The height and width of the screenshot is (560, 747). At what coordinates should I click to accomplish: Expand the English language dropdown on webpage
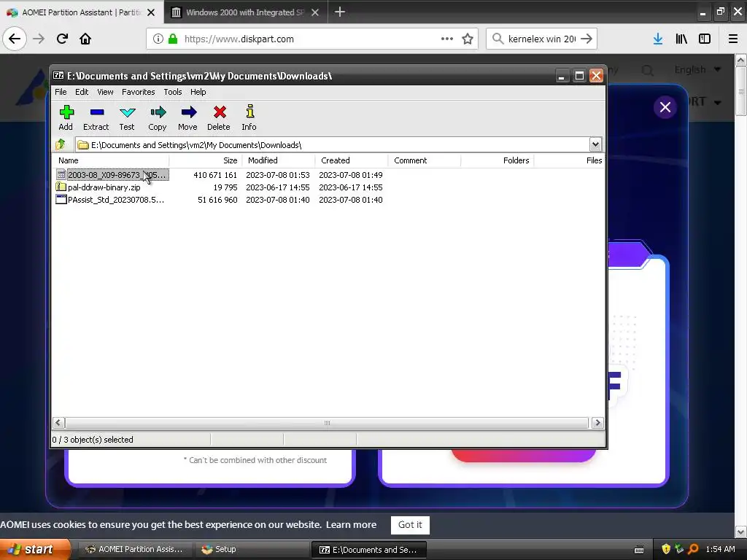click(698, 70)
